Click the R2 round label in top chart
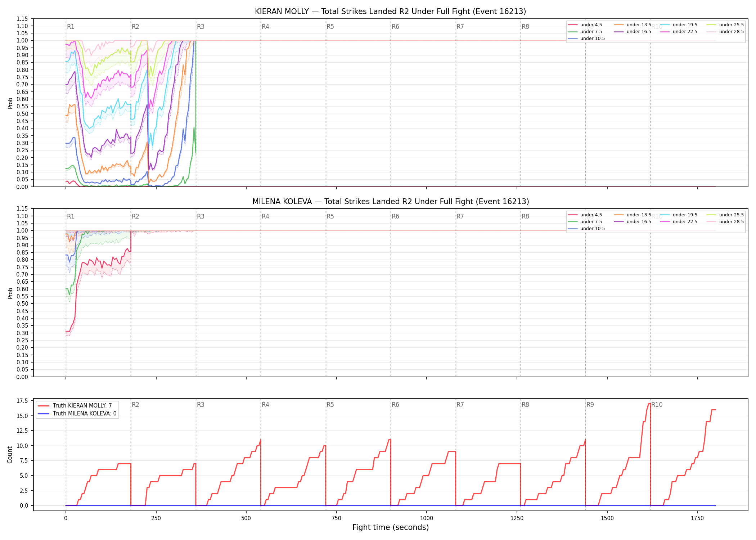This screenshot has width=756, height=540. pos(135,27)
